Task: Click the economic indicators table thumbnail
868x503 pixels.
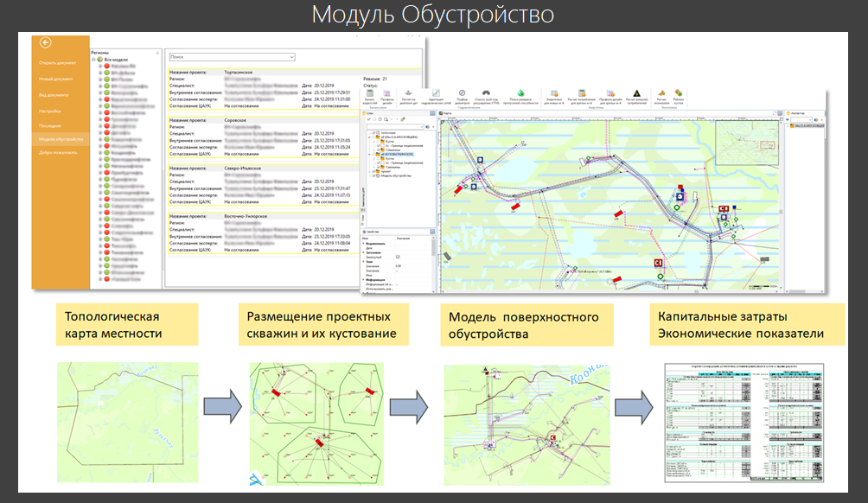Action: coord(744,423)
